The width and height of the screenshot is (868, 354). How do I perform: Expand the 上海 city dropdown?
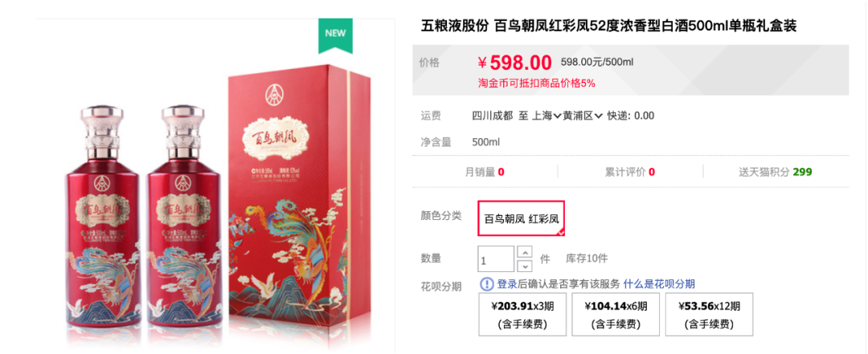coord(547,116)
